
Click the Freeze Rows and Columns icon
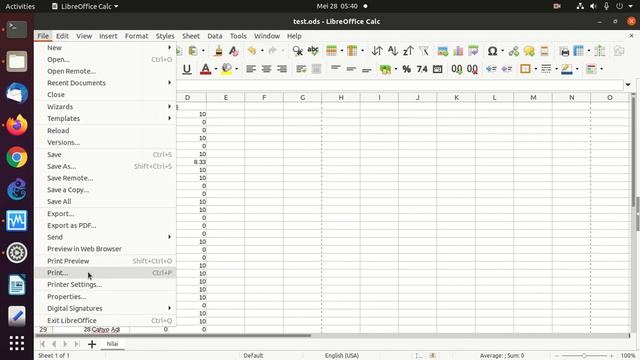point(579,51)
